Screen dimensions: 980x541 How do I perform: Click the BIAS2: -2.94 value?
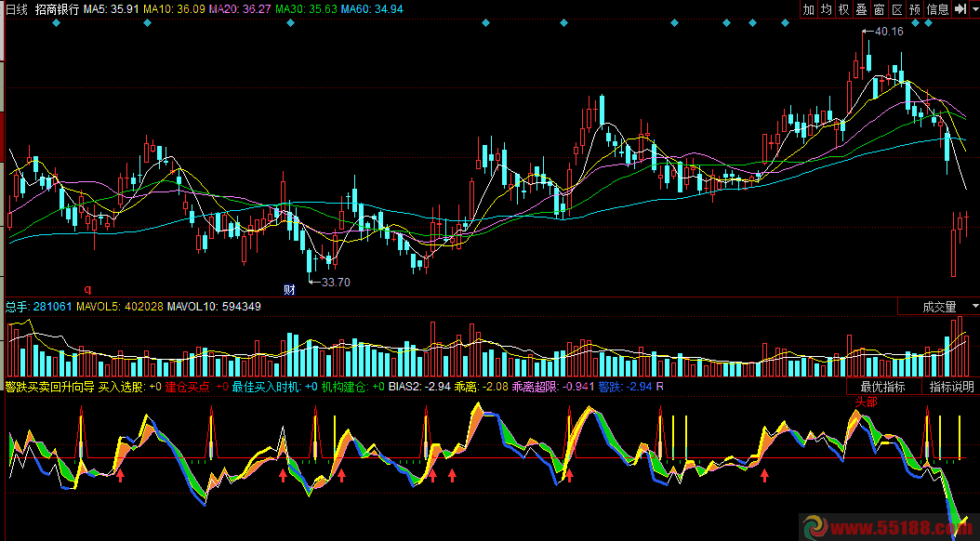click(x=419, y=387)
